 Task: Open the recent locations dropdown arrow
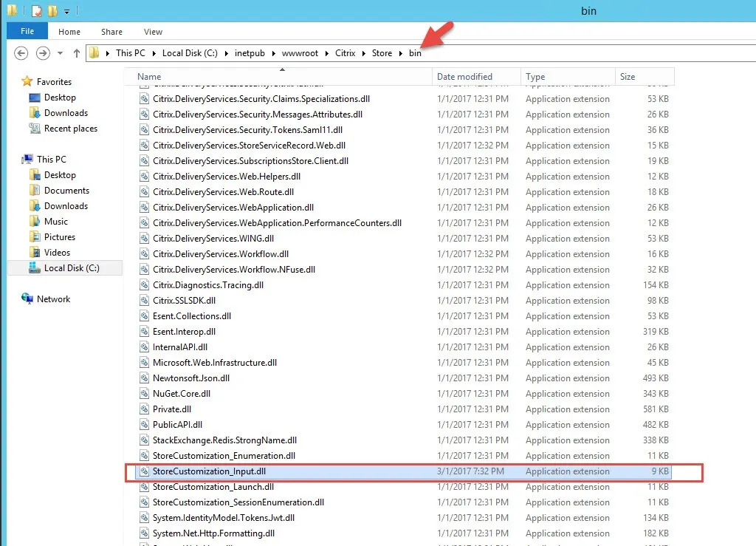pos(61,53)
